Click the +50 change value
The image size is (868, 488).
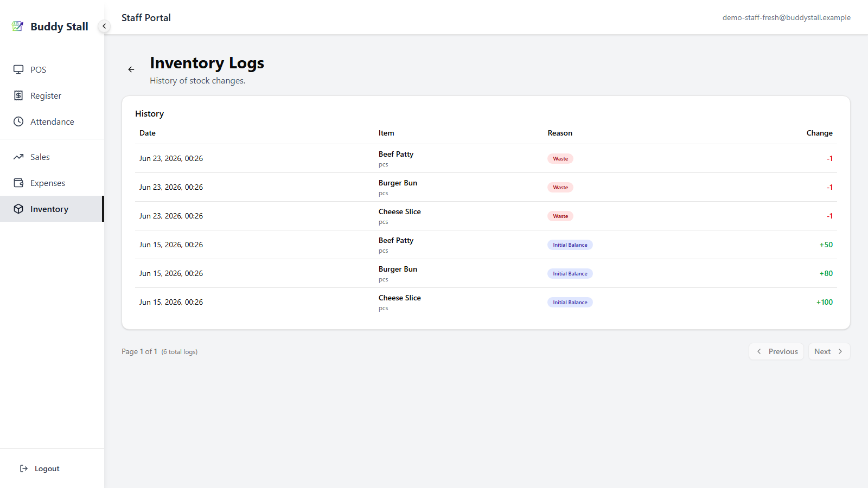point(826,245)
